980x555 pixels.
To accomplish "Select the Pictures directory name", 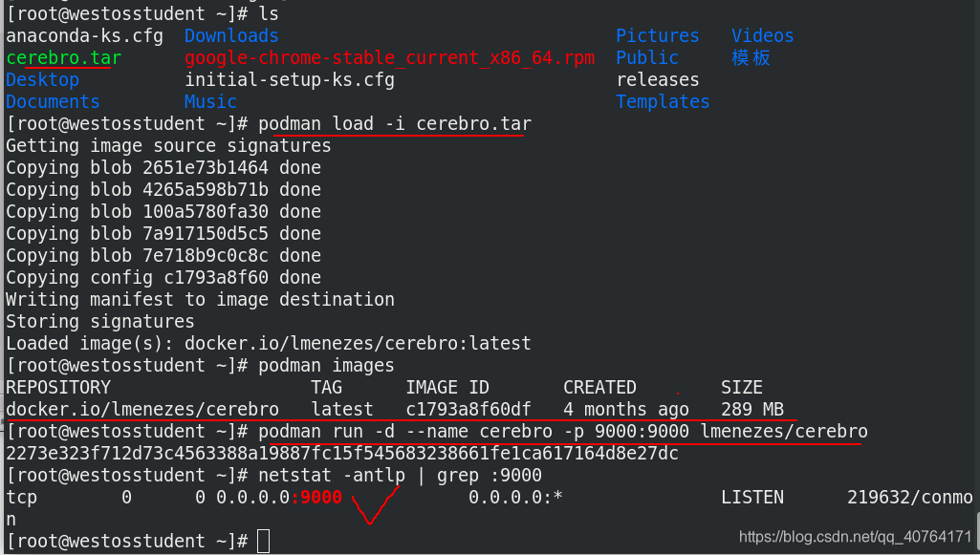I will click(x=658, y=36).
